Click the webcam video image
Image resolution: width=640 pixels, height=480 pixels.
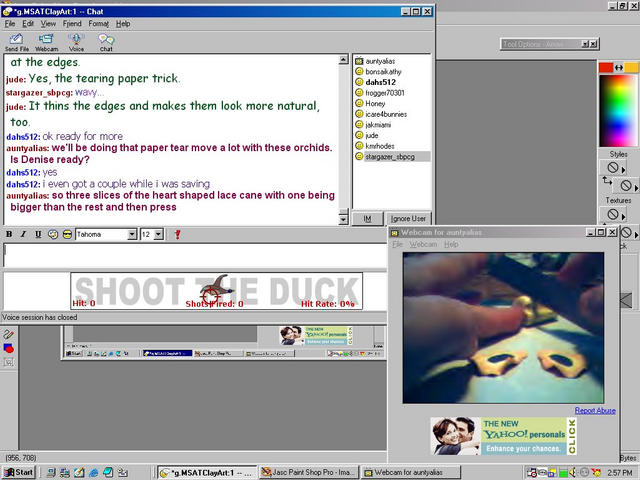[503, 328]
